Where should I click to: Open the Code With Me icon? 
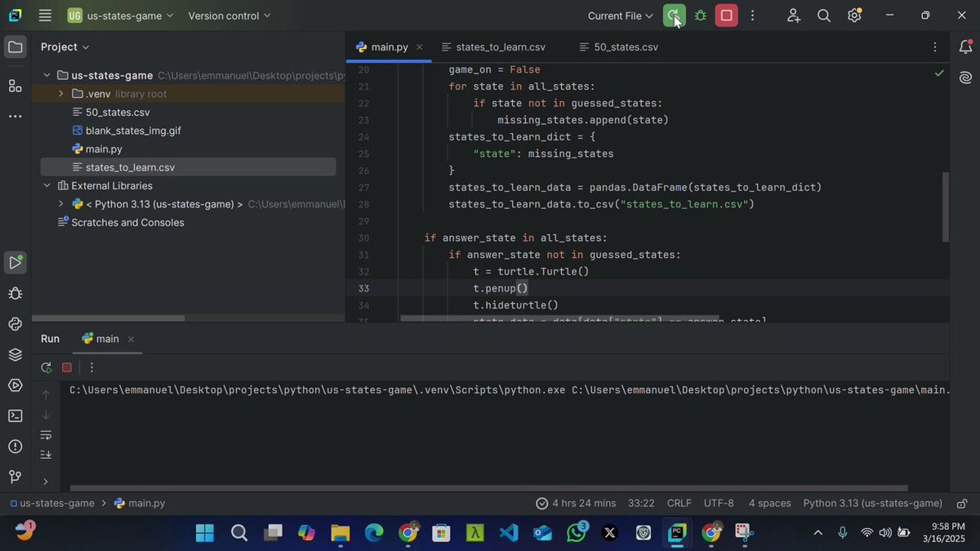(794, 16)
